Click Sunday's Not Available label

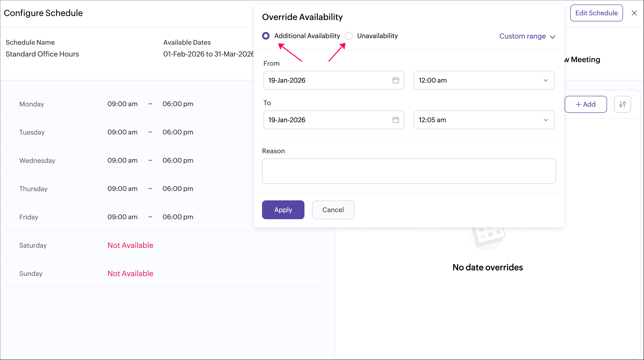click(130, 273)
